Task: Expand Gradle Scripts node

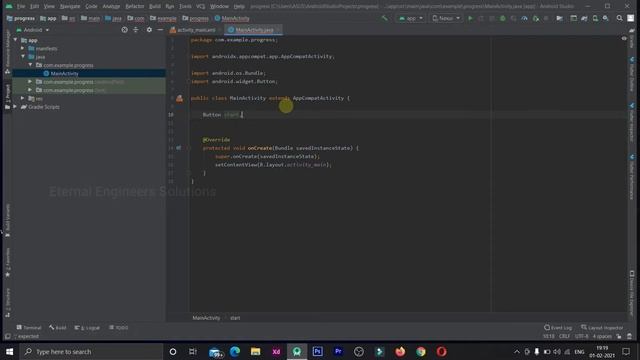Action: click(x=16, y=107)
